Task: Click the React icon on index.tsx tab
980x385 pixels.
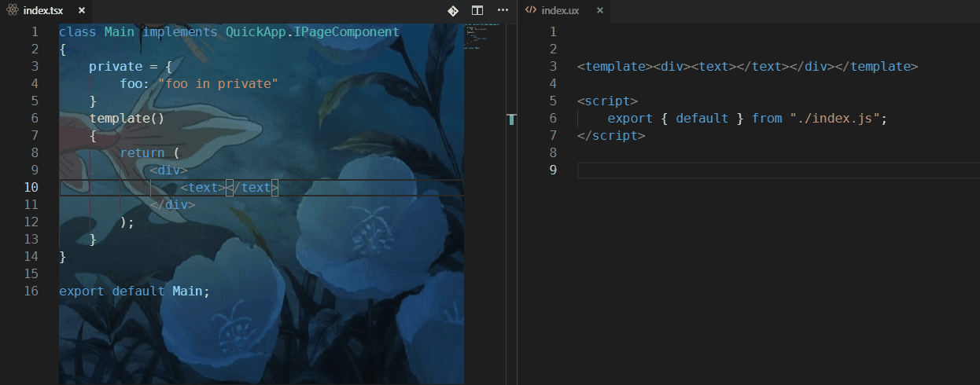Action: 13,10
